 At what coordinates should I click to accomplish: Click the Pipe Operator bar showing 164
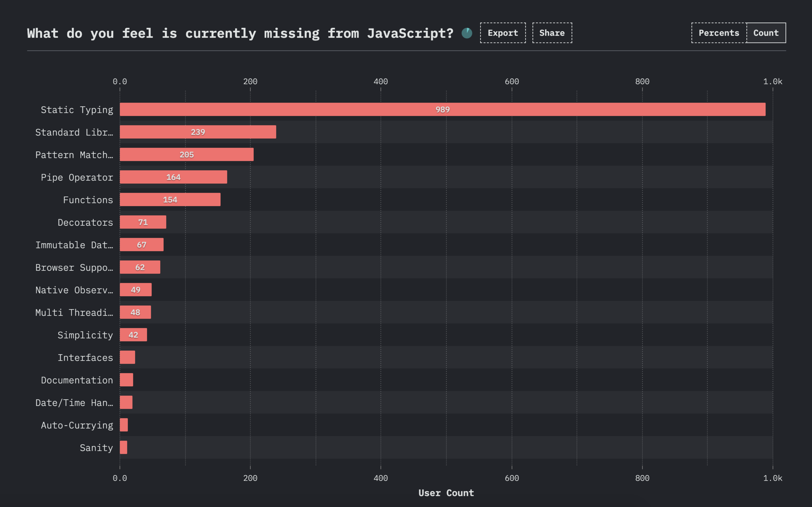(x=173, y=177)
